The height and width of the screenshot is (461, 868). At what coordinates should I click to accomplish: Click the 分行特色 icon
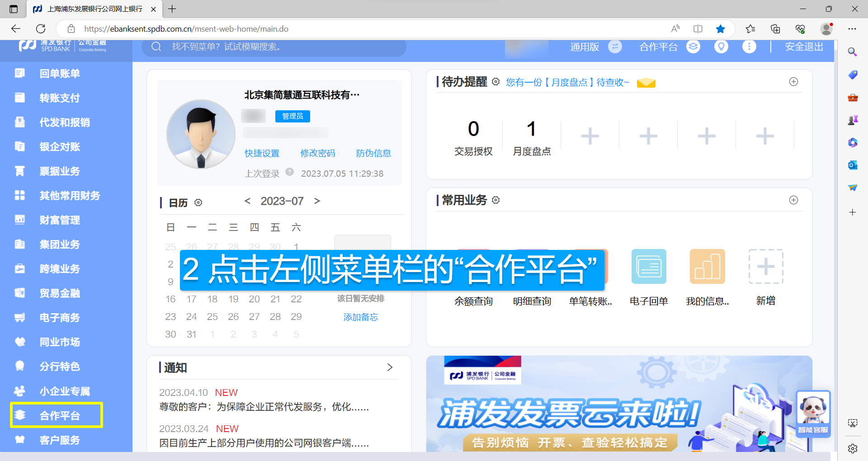tap(20, 366)
